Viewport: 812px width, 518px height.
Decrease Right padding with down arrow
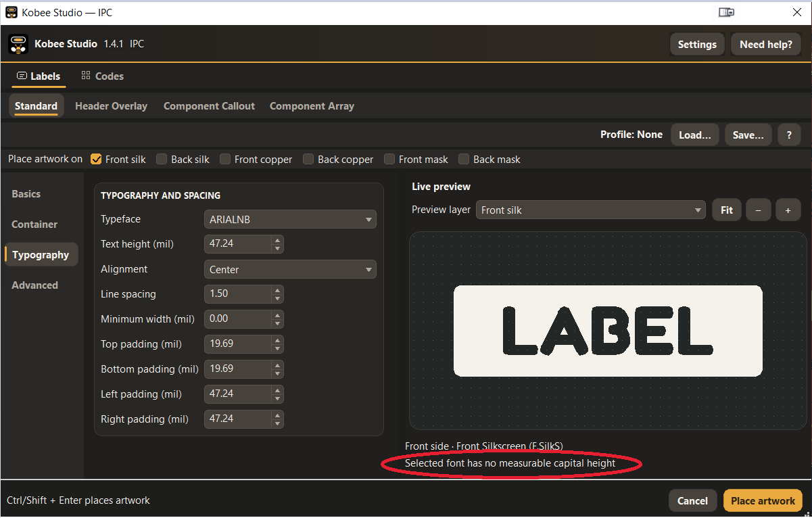[x=277, y=423]
